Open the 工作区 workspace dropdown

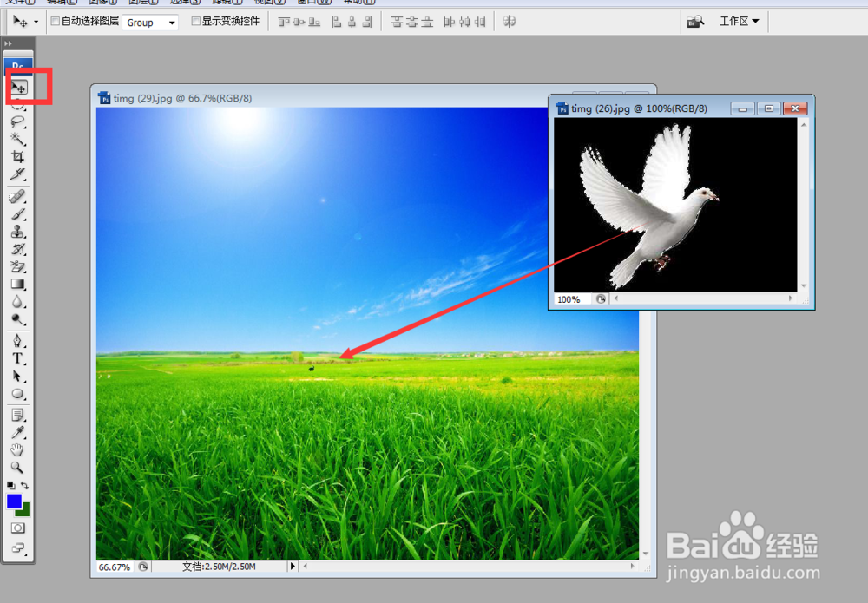(739, 21)
